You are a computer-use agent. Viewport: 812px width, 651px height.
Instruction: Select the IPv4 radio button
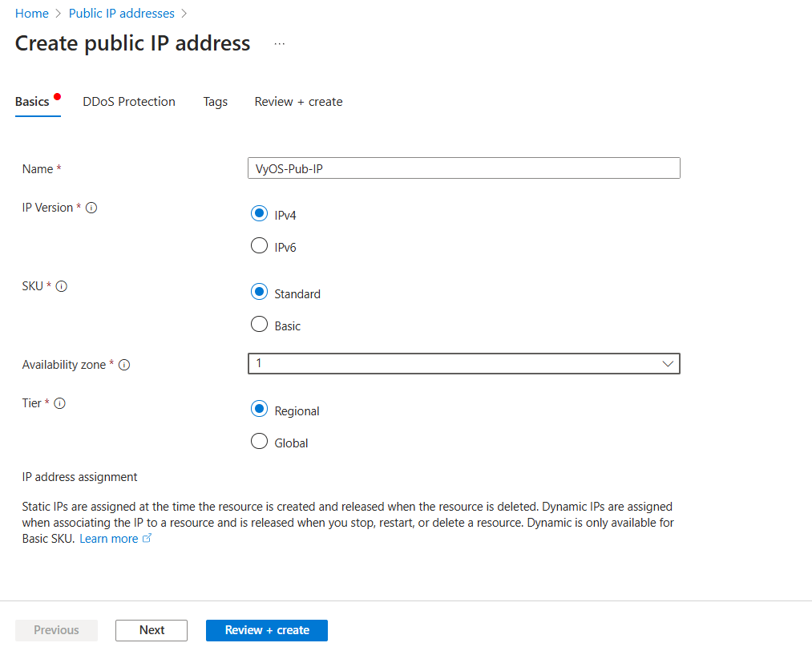tap(259, 214)
